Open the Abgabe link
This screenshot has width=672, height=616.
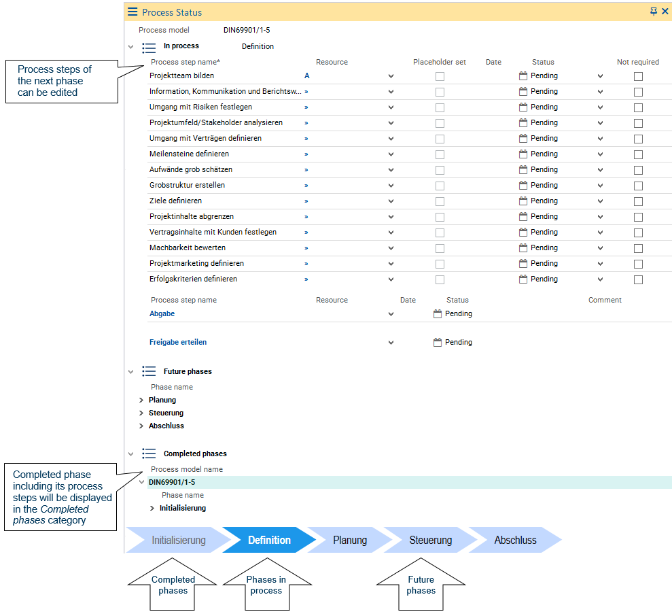[162, 313]
